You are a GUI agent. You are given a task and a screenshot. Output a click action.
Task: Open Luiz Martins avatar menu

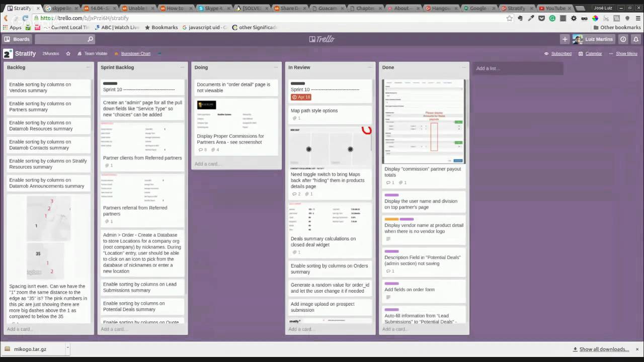[578, 39]
